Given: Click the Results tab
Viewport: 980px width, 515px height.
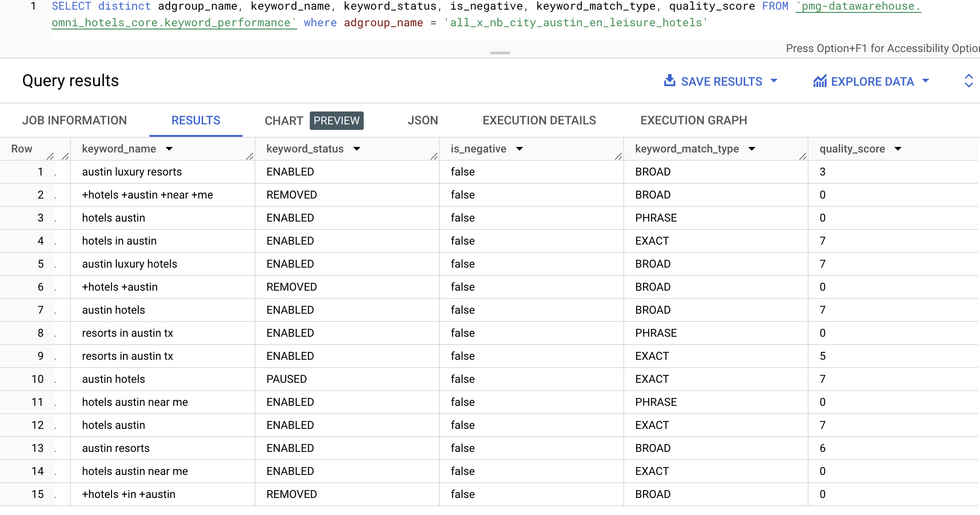Looking at the screenshot, I should (x=195, y=121).
